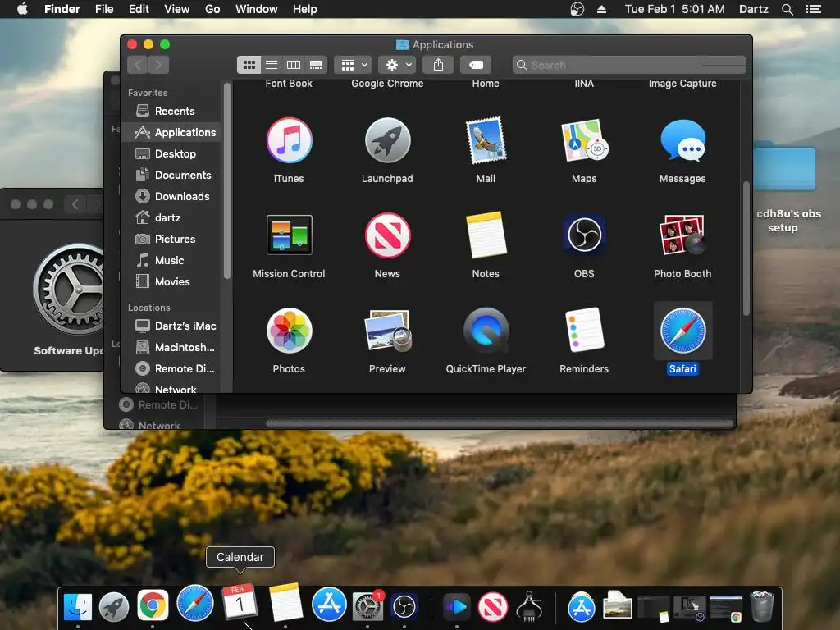Select Macintosh HD under Locations
Image resolution: width=840 pixels, height=630 pixels.
click(x=171, y=347)
